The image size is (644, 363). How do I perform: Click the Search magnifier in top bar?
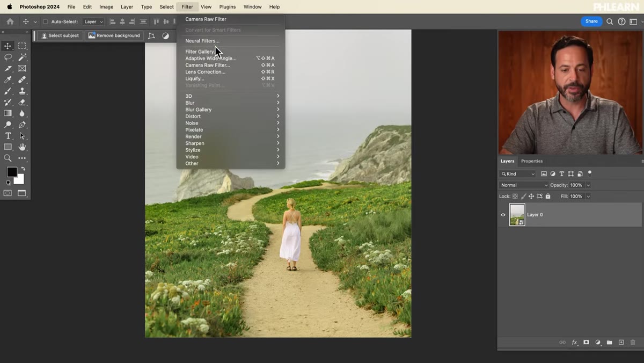pos(610,21)
